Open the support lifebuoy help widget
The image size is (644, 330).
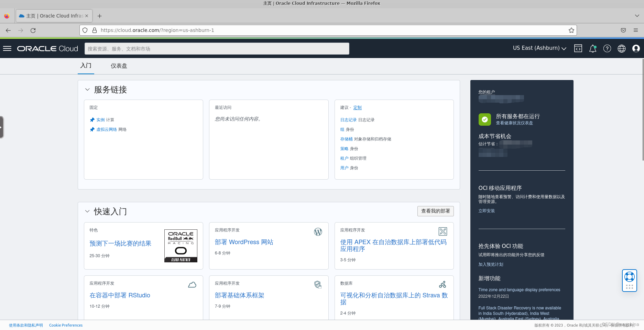[x=630, y=277]
